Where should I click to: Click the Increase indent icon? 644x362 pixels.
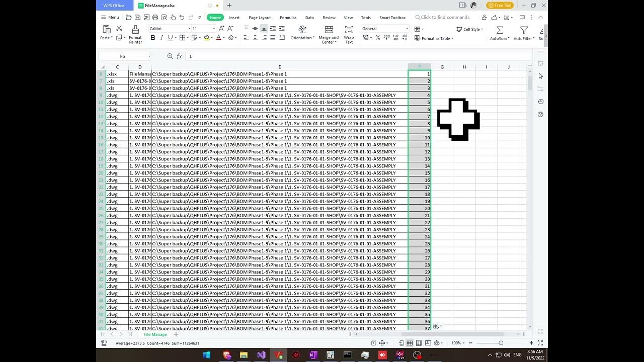coord(281,29)
